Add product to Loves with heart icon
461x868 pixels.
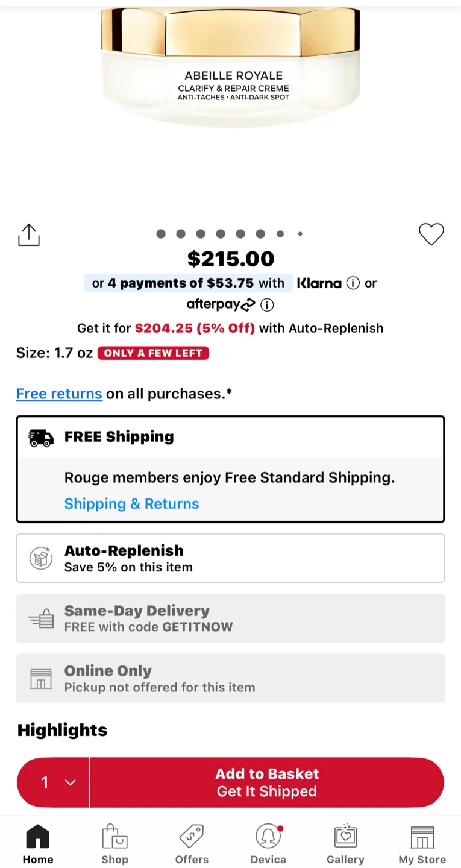pyautogui.click(x=431, y=234)
